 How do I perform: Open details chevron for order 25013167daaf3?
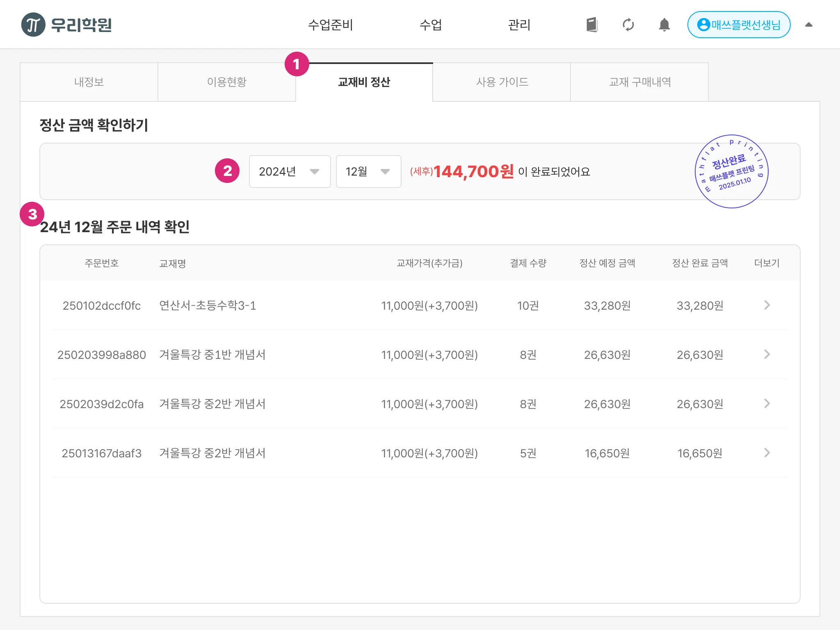coord(767,453)
